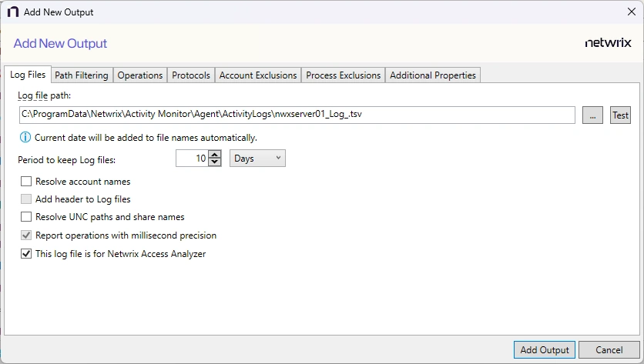Screen dimensions: 644x364
Task: Click into the Log file path field
Action: 297,115
